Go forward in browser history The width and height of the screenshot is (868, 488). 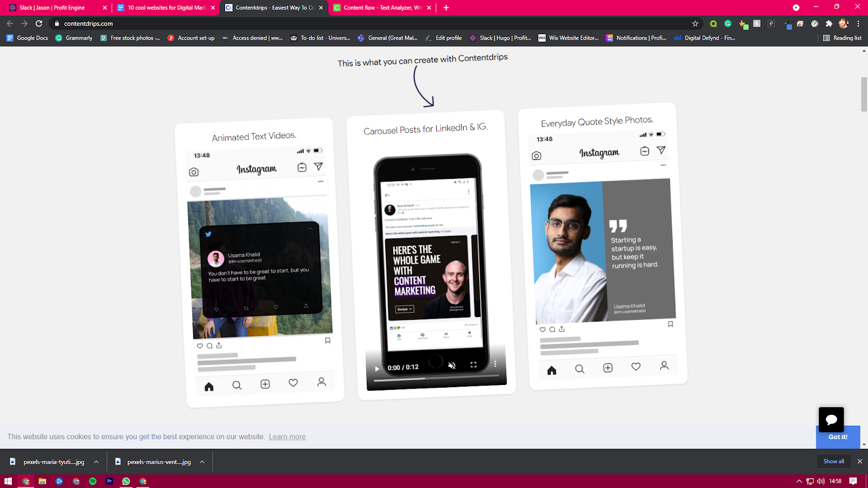[24, 23]
